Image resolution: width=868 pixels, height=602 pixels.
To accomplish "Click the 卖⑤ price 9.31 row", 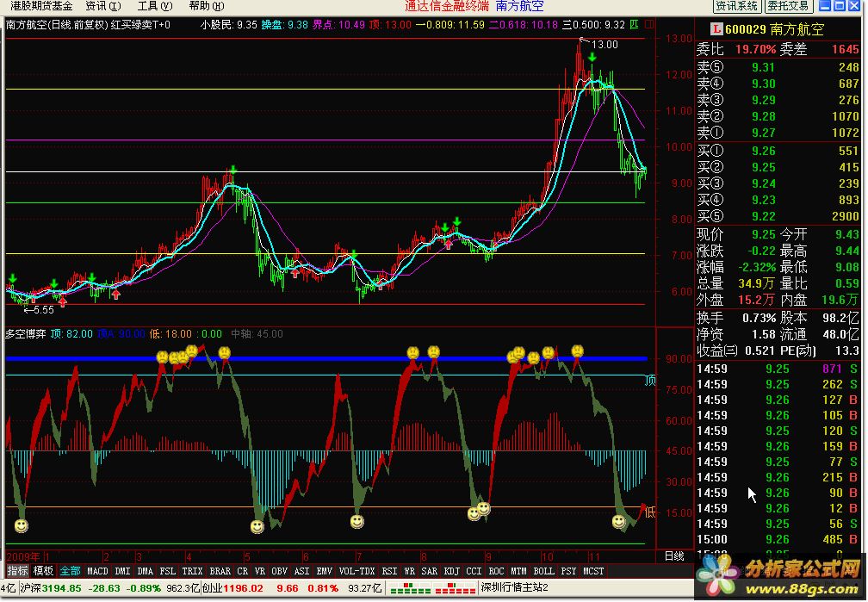I will tap(778, 67).
